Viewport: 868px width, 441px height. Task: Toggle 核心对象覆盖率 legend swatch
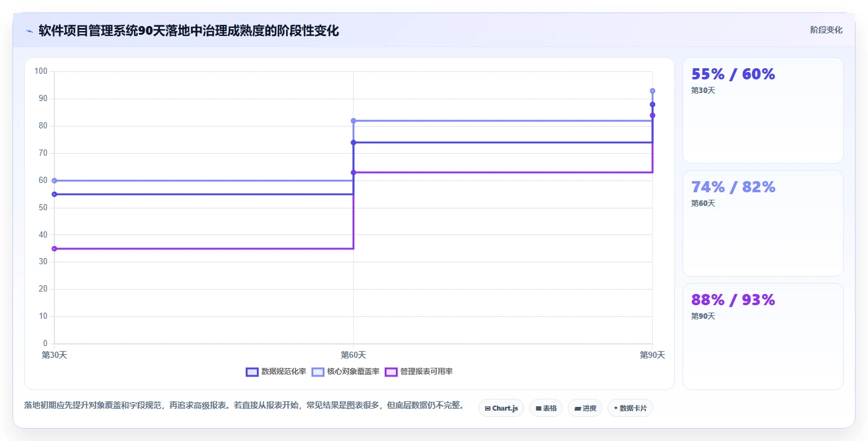point(318,372)
